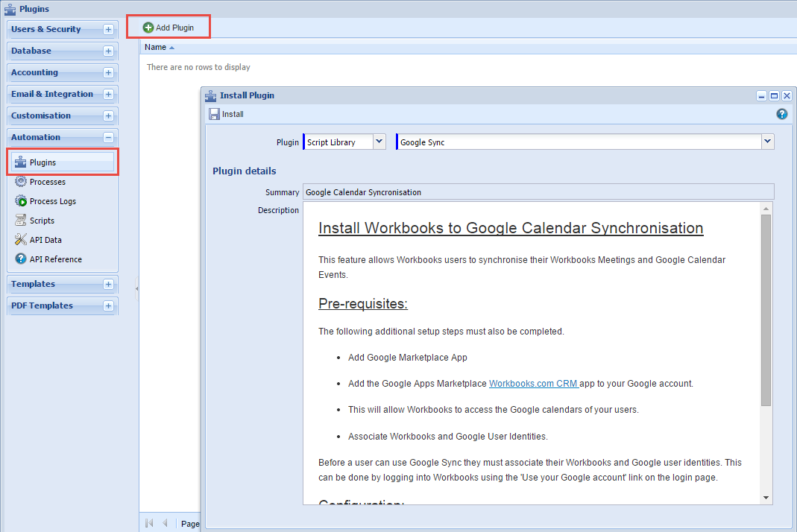Expand the Email & Integration section
The height and width of the screenshot is (532, 797).
click(108, 94)
